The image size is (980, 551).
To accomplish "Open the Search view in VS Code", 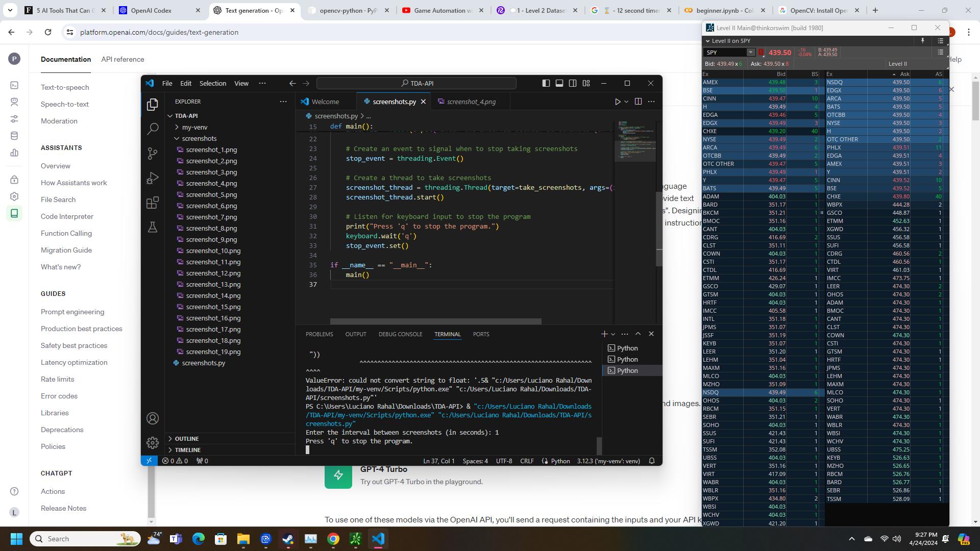I will [152, 129].
